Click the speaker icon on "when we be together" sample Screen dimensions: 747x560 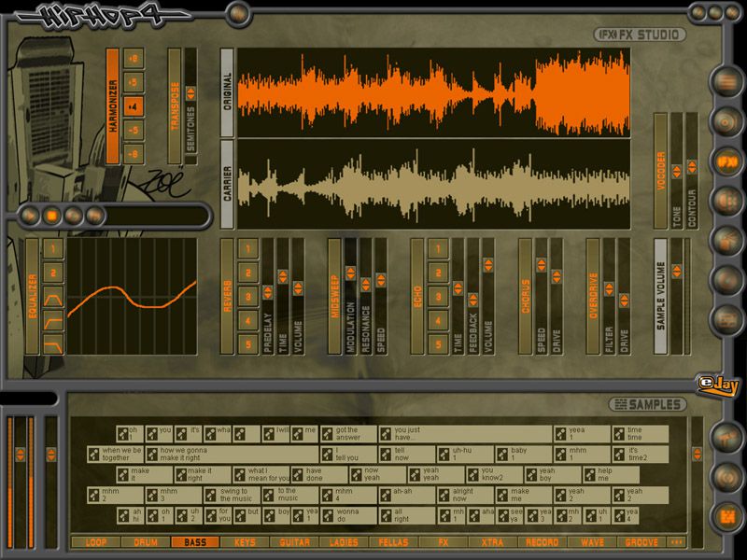93,455
